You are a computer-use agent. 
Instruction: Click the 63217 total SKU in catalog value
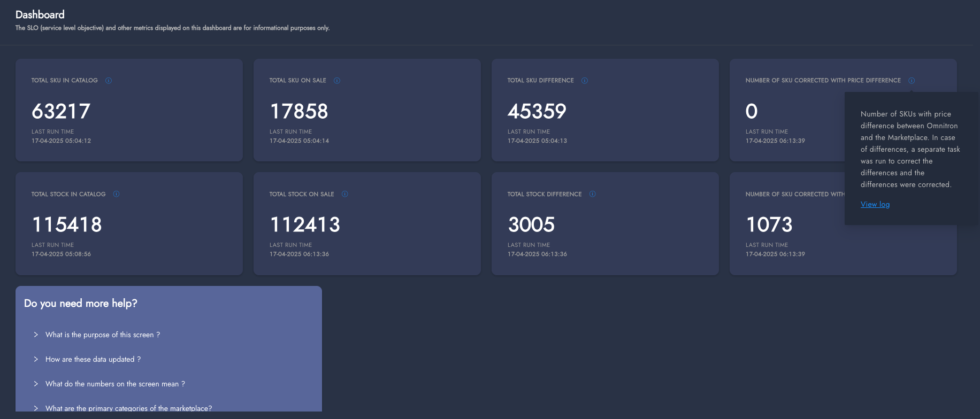click(x=61, y=111)
